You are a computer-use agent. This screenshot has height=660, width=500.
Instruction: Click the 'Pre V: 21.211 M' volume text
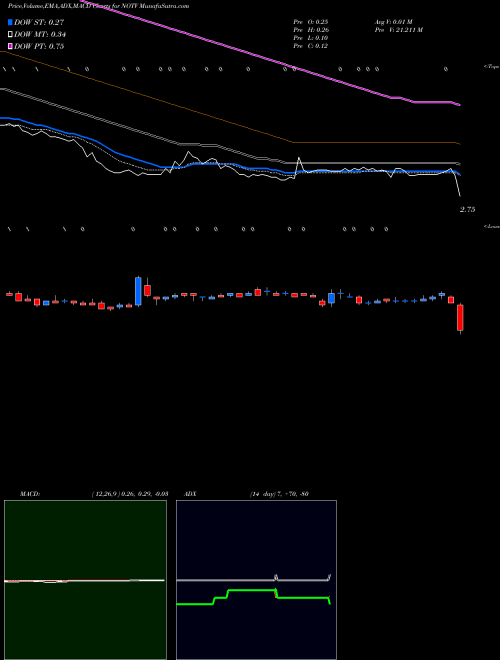399,30
